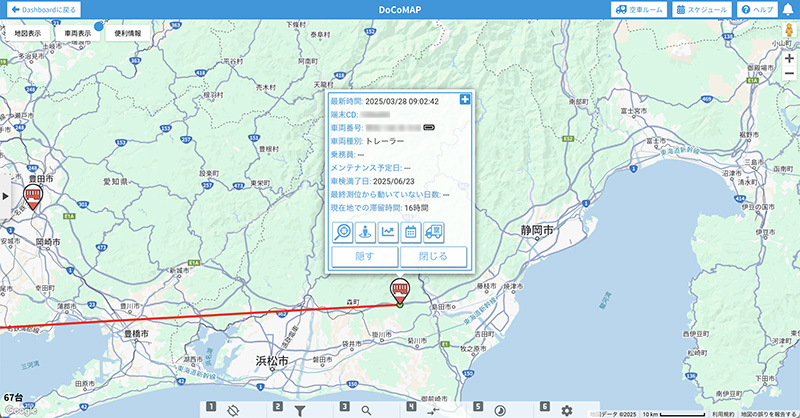The image size is (800, 418).
Task: Open the search magnifier in bottom bar
Action: 366,410
